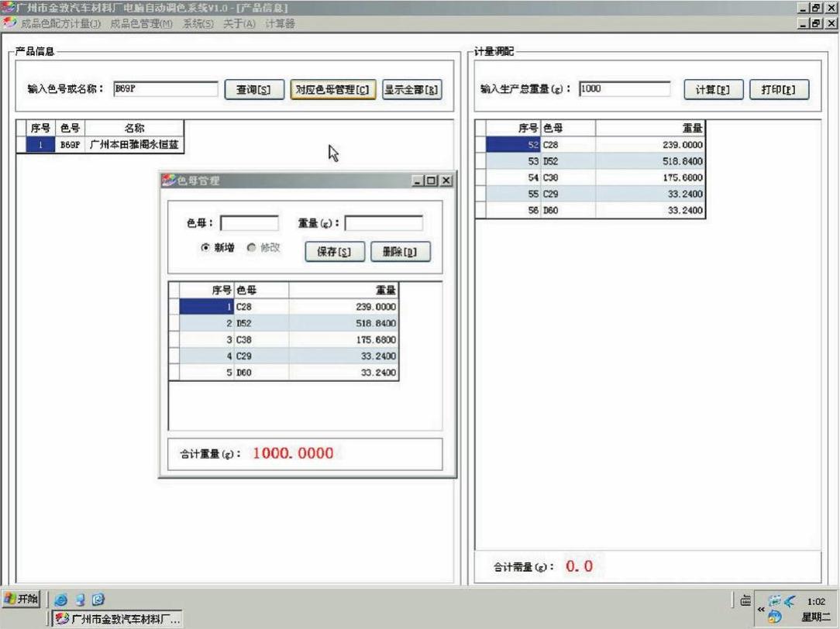Select the 修改 radio button
The image size is (840, 629).
click(251, 247)
